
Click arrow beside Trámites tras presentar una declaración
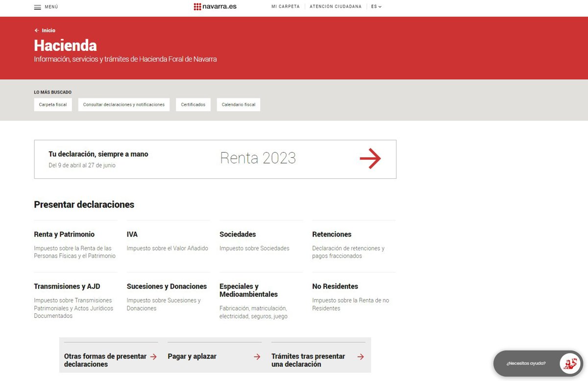coord(361,357)
